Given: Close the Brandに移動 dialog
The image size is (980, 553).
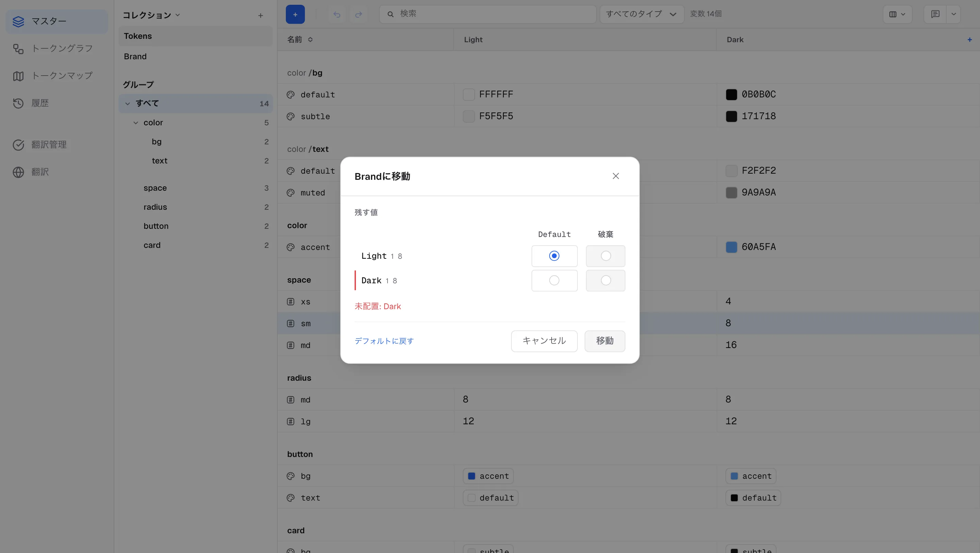Looking at the screenshot, I should tap(616, 176).
